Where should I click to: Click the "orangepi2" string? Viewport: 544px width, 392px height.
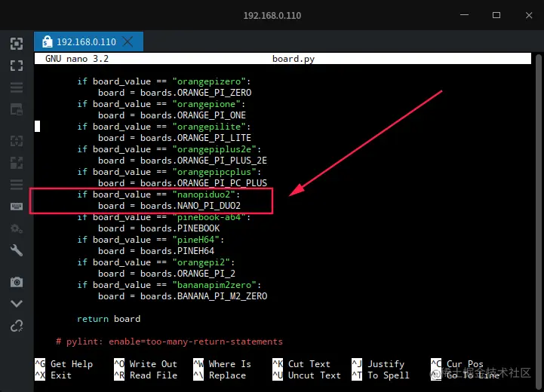(x=201, y=262)
